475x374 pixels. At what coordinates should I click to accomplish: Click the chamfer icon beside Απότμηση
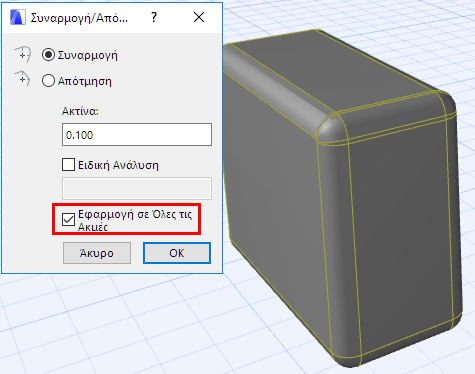(x=23, y=79)
